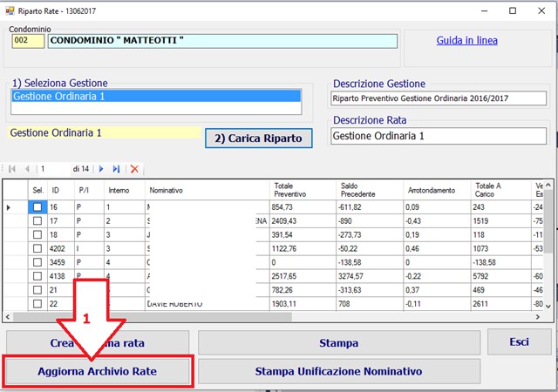Select the checkbox for ID 3459

[37, 262]
